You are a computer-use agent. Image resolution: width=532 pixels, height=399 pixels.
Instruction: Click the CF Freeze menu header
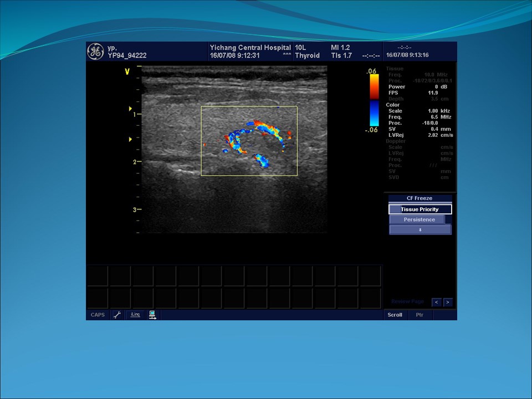pyautogui.click(x=420, y=198)
